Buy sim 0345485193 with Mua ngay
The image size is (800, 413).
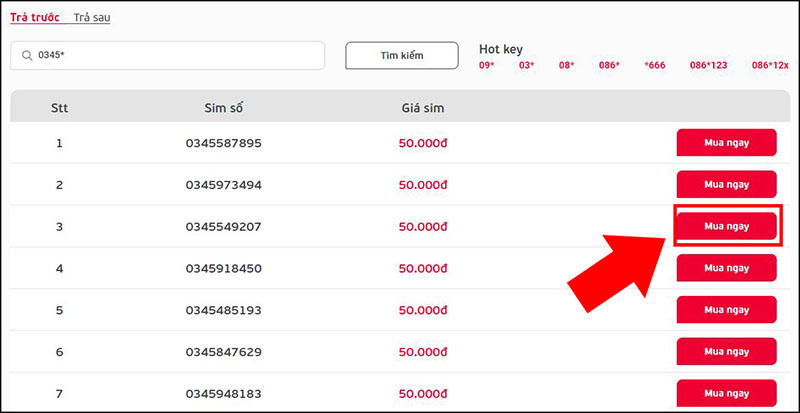[726, 310]
